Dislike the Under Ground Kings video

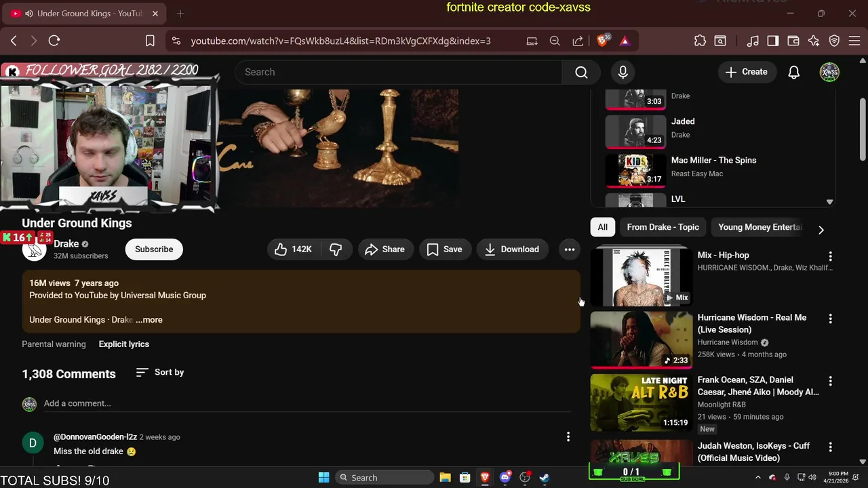[x=336, y=249]
